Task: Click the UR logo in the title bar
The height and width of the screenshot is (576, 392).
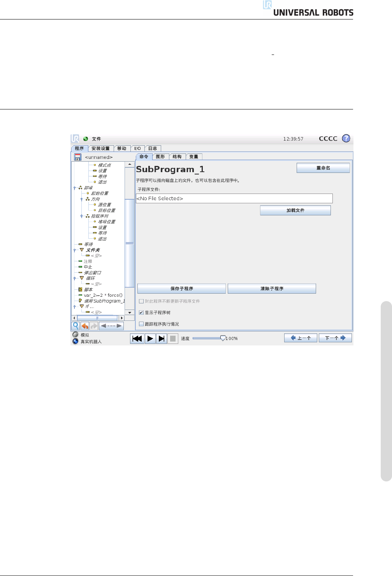Action: click(x=75, y=139)
